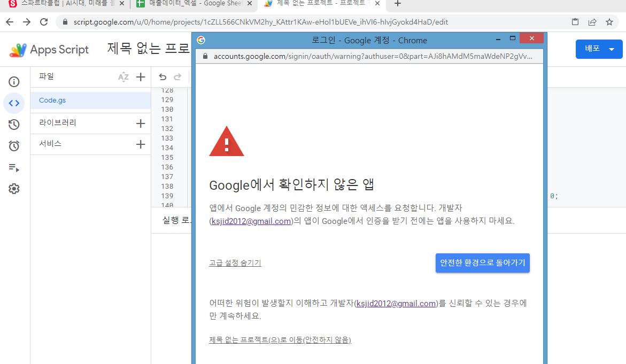Screen dimensions: 626x364
Task: Close the 제목 없는 프로젝트 tab
Action: click(377, 3)
